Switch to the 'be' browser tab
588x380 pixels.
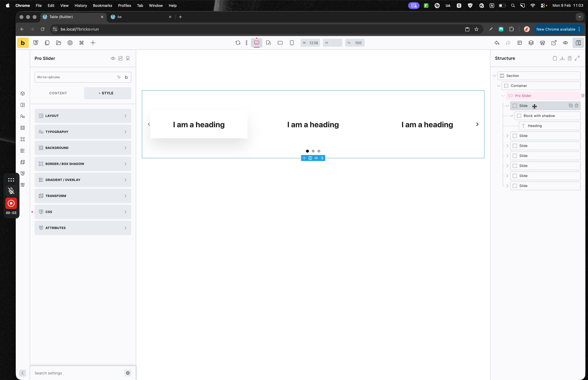(141, 17)
